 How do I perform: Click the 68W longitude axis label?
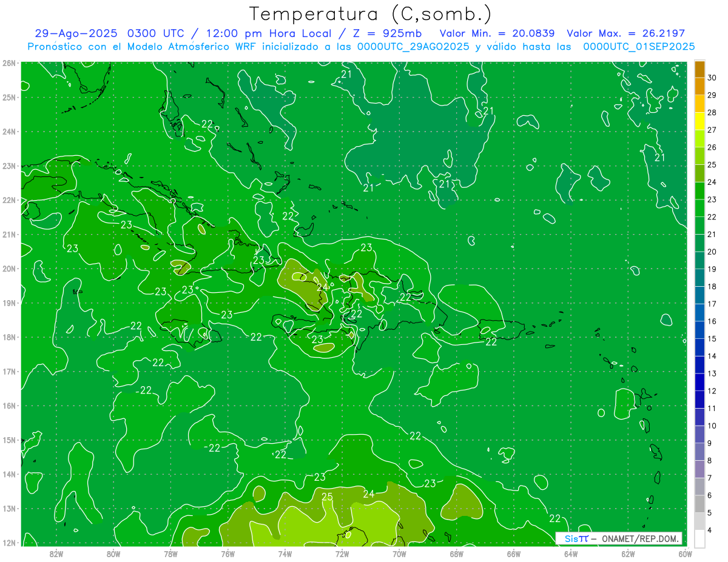[456, 554]
